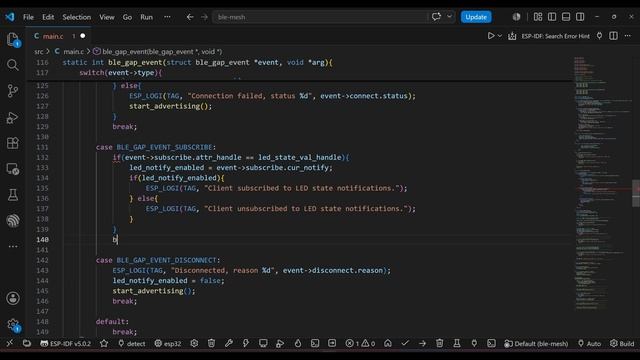Image resolution: width=640 pixels, height=360 pixels.
Task: Click the code minimap overview
Action: [602, 184]
